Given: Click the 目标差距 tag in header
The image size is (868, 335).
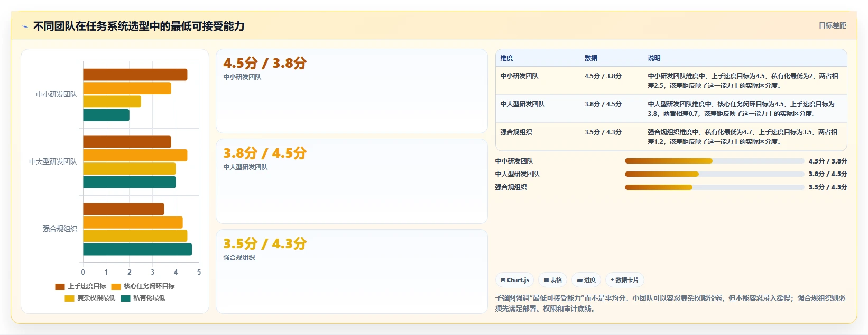Looking at the screenshot, I should [833, 25].
